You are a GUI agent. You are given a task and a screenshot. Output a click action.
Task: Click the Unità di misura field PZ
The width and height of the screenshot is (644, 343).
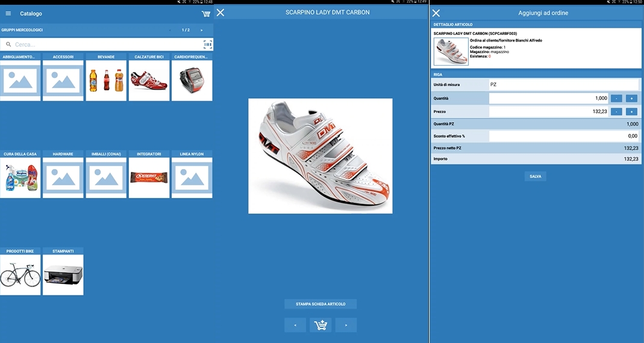point(563,84)
